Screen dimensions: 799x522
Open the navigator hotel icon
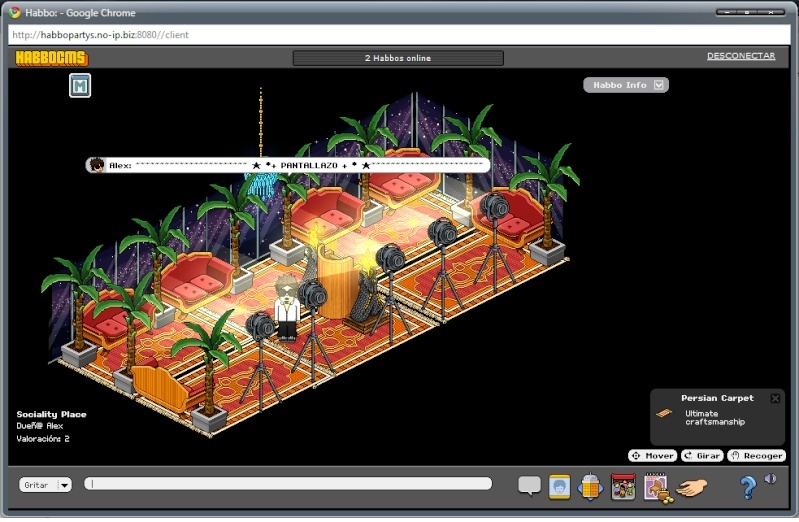[x=590, y=487]
